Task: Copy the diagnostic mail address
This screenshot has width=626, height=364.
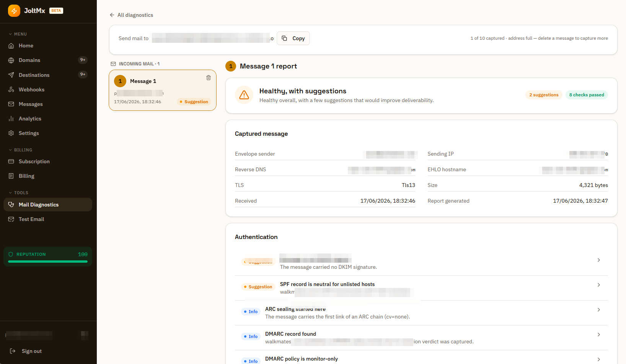Action: [293, 38]
